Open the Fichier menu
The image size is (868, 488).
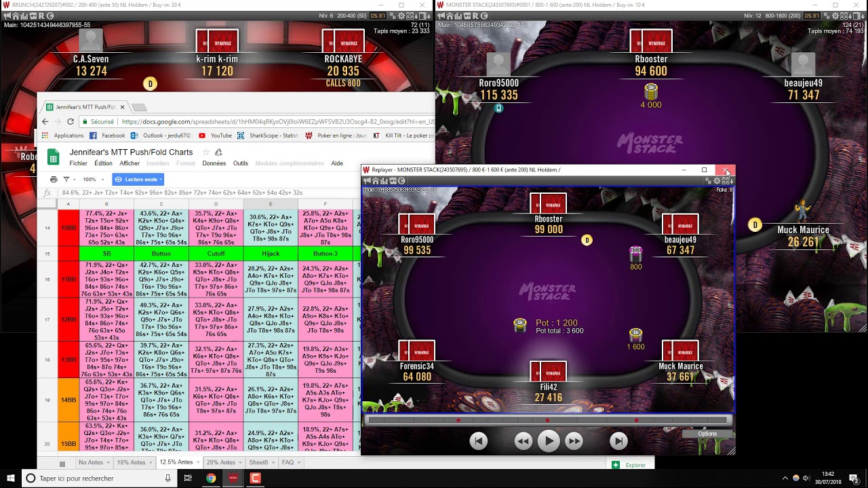78,163
